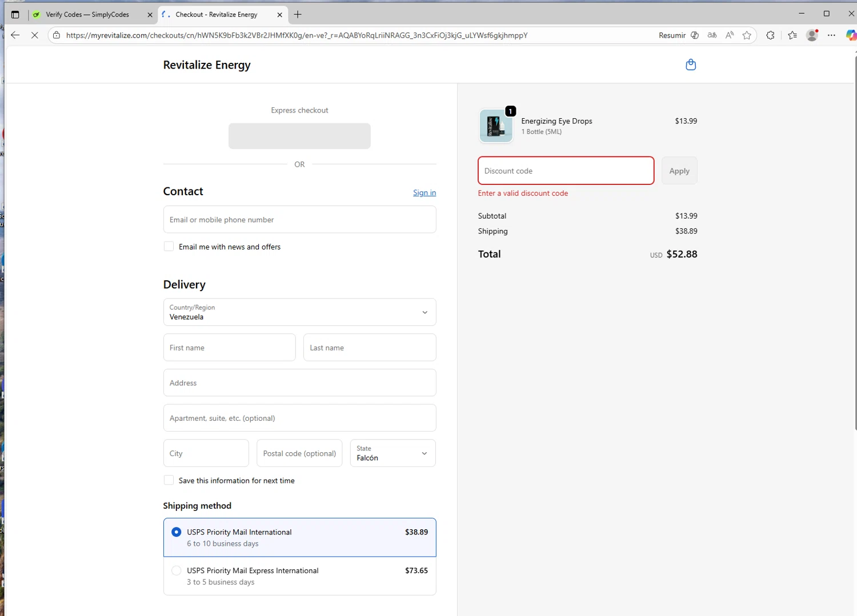Open a new browser tab
Screen dimensions: 857x616
[x=298, y=14]
